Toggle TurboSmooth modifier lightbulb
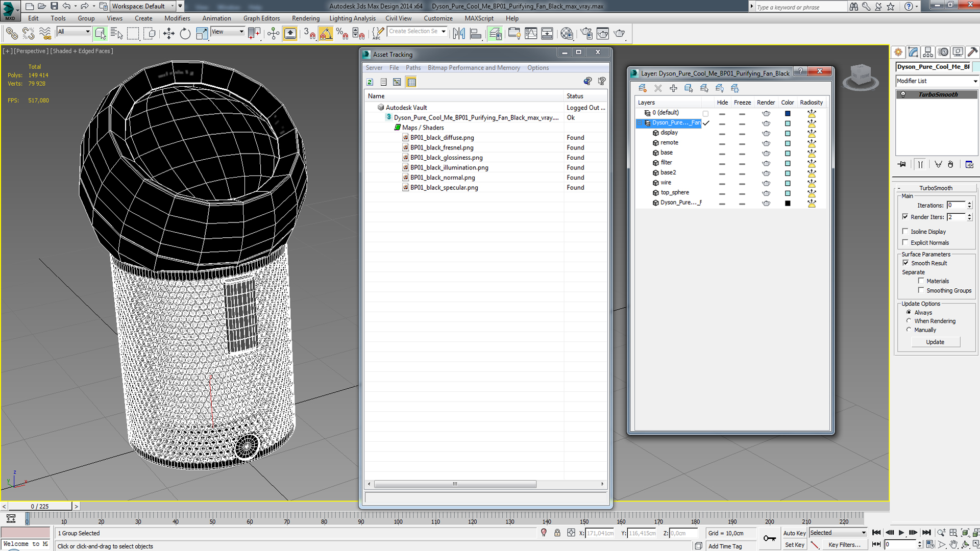The width and height of the screenshot is (980, 551). click(903, 94)
